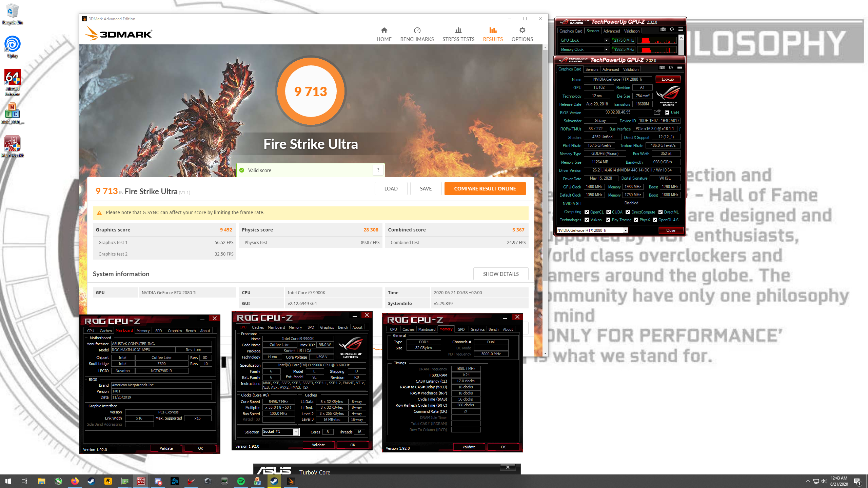This screenshot has width=868, height=488.
Task: Click the Close button in GPU-Z
Action: pos(671,230)
